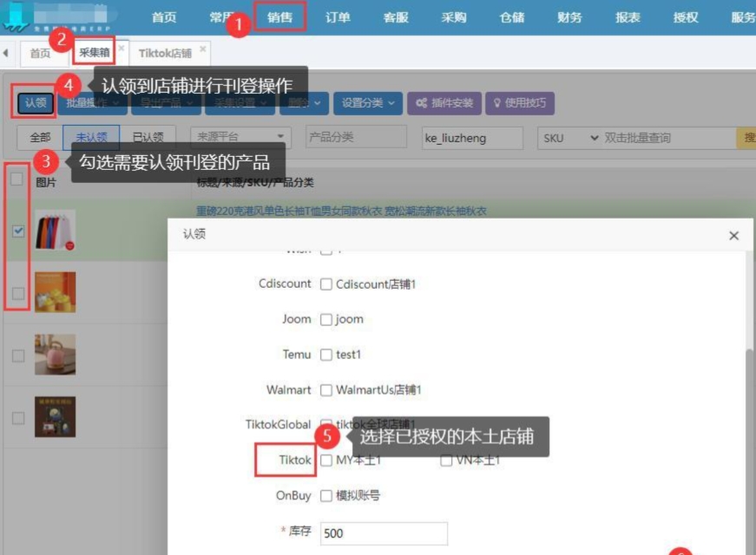Click the 库存 stock input showing 500
The image size is (756, 555).
[x=382, y=532]
